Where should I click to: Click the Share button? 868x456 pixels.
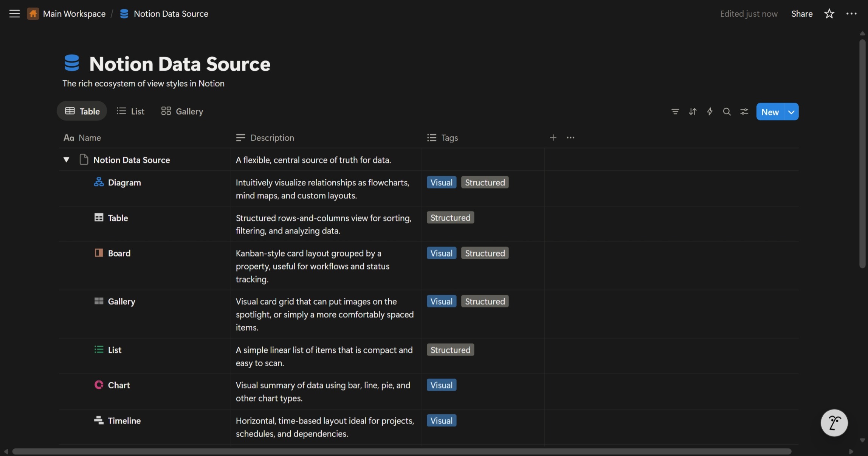[802, 14]
